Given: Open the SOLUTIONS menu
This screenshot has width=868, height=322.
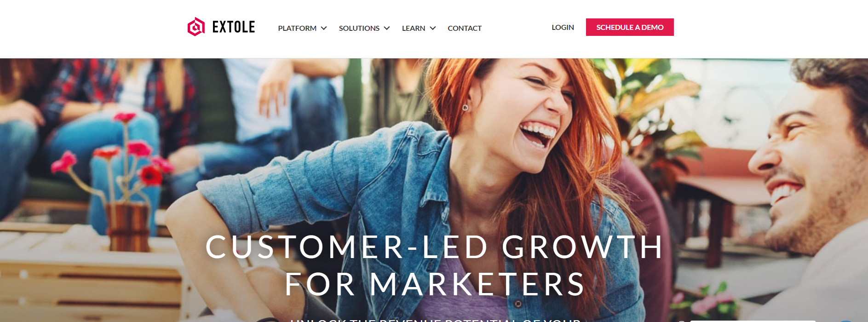Looking at the screenshot, I should [359, 28].
